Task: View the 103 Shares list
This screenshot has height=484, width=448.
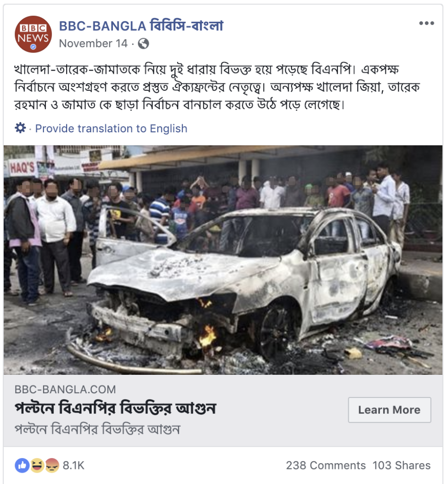Action: click(401, 466)
